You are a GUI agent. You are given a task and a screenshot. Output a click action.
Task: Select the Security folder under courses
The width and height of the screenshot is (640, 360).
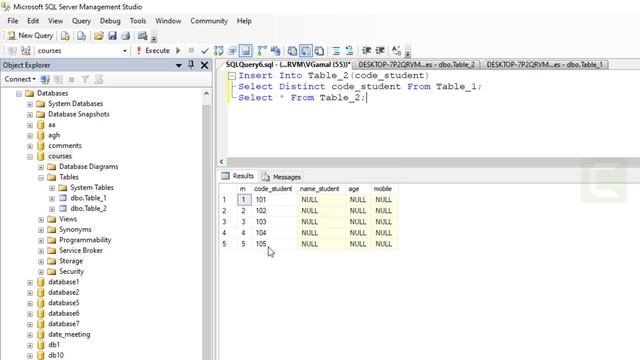[x=71, y=271]
